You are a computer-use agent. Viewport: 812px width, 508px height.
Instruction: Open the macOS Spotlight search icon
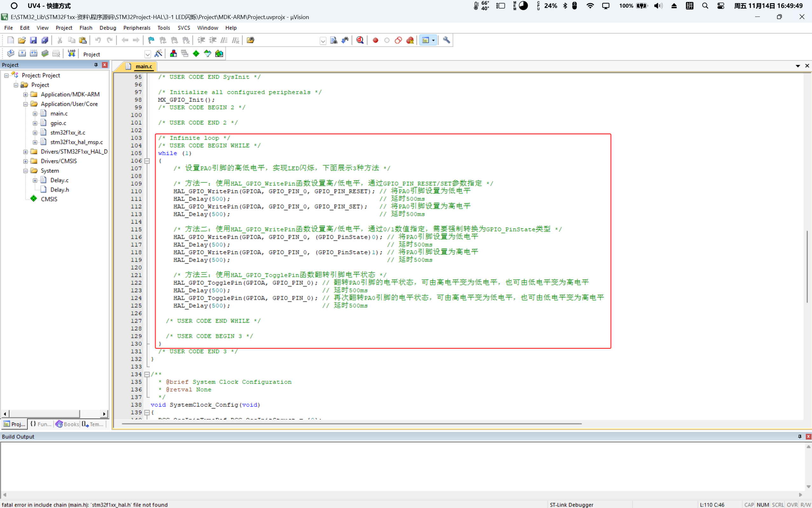(705, 6)
